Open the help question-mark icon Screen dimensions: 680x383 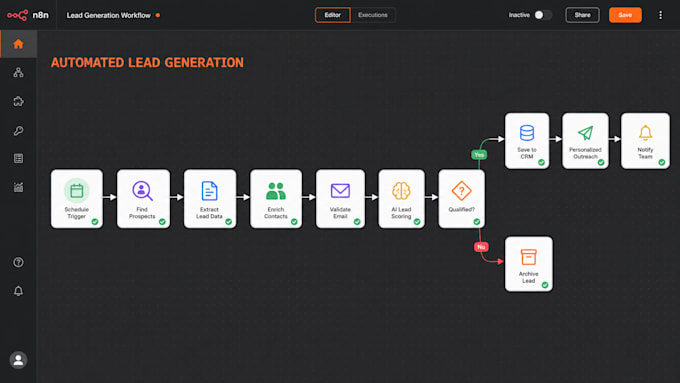pos(18,262)
